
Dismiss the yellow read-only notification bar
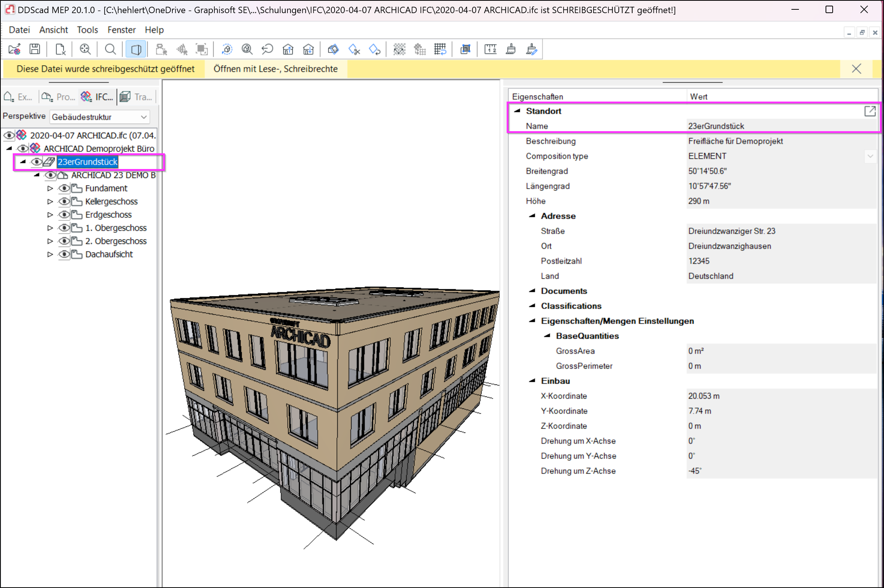(856, 69)
